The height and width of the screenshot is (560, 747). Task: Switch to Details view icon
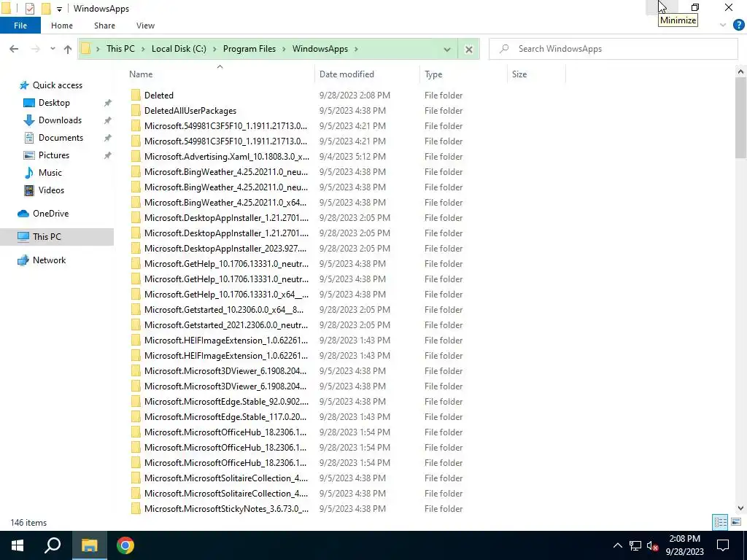coord(720,522)
